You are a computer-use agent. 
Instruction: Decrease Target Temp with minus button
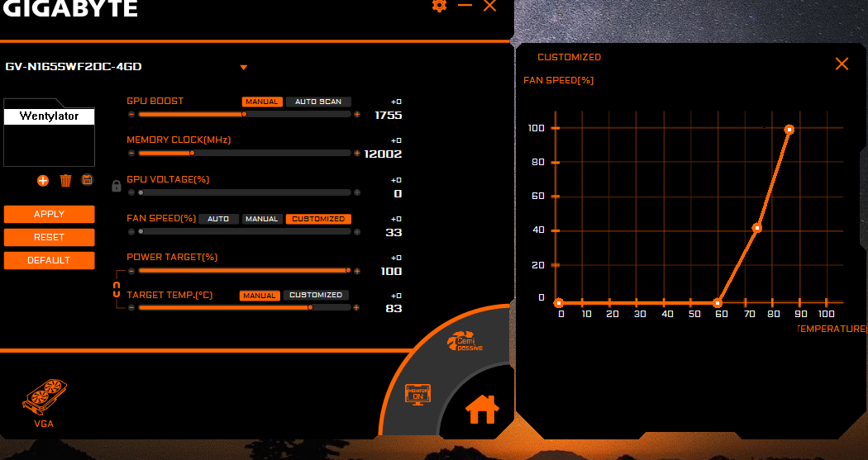tap(131, 307)
